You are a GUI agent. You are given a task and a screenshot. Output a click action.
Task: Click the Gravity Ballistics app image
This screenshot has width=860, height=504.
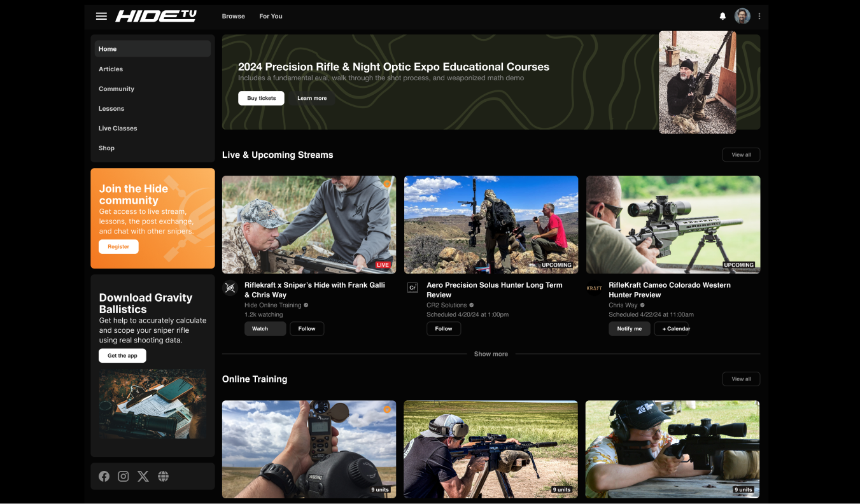(152, 404)
